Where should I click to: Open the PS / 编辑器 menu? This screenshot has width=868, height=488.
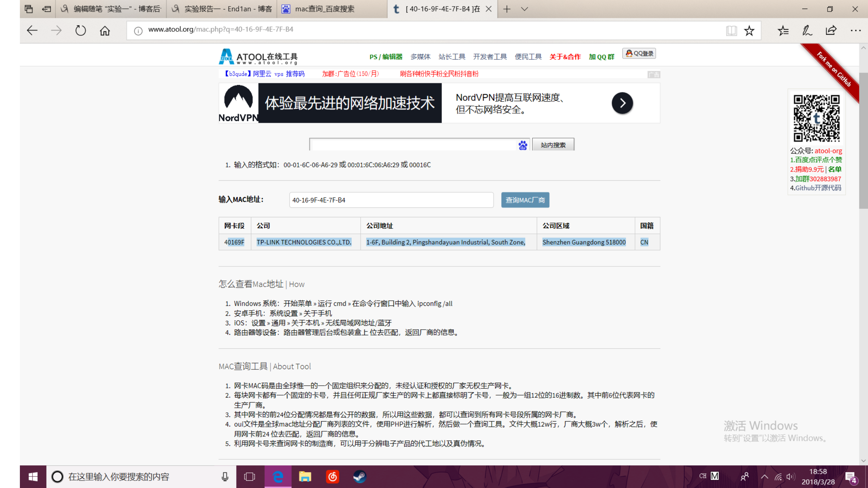[386, 57]
